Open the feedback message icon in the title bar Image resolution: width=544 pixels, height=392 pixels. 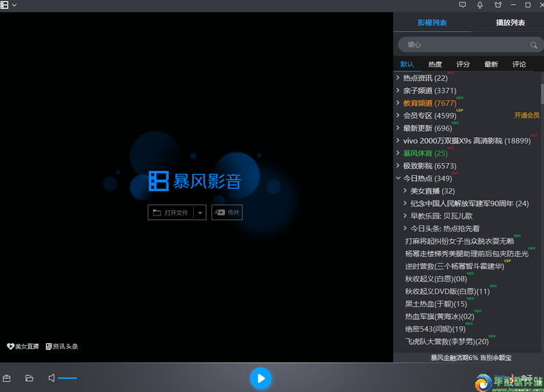462,5
